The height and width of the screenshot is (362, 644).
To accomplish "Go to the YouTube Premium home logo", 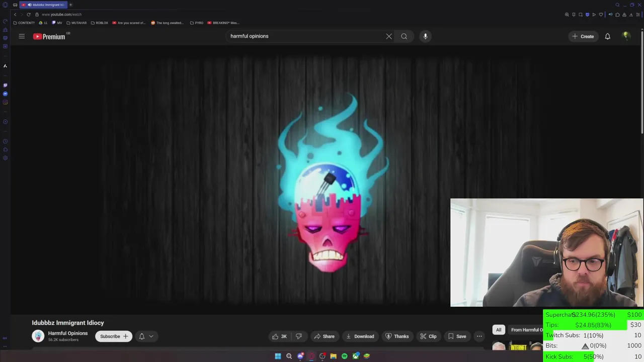I will 49,36.
